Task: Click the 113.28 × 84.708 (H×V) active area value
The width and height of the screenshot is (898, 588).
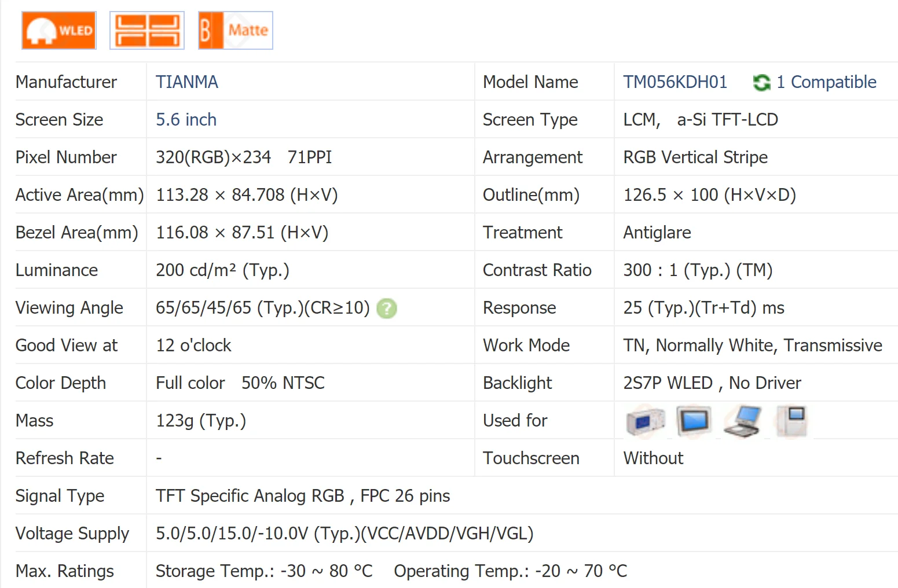Action: pos(247,195)
